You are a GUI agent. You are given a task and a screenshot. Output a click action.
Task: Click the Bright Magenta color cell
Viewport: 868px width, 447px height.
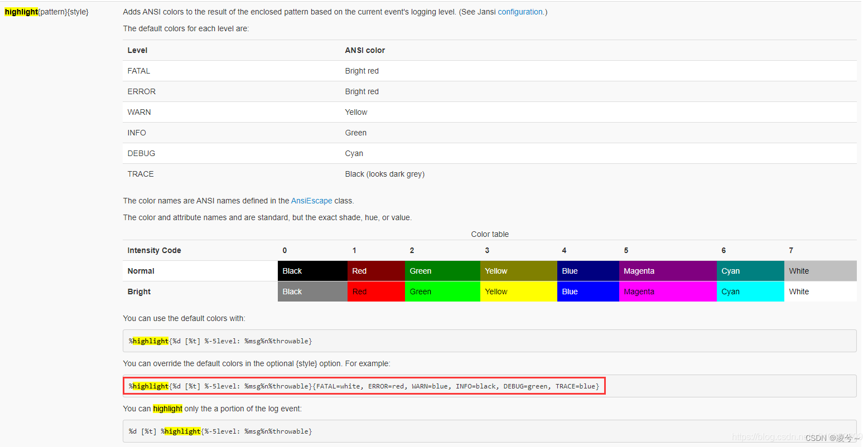pos(668,291)
